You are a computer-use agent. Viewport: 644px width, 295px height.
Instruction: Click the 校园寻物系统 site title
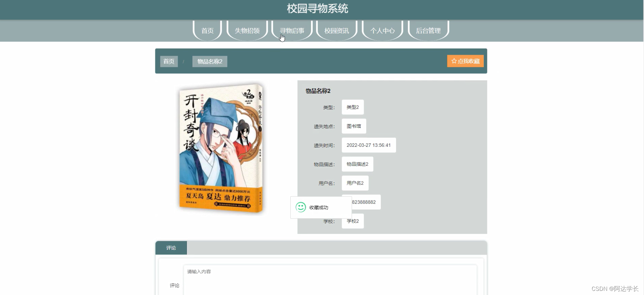click(318, 8)
